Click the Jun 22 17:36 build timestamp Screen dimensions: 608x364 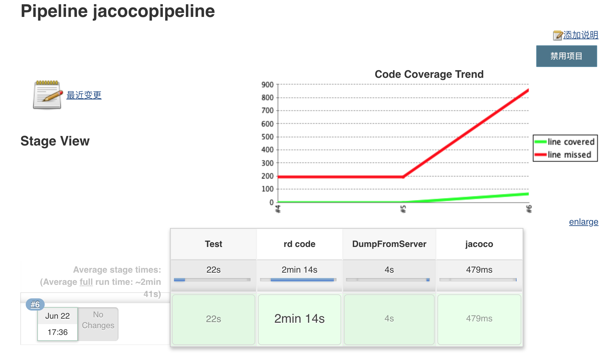pos(58,324)
